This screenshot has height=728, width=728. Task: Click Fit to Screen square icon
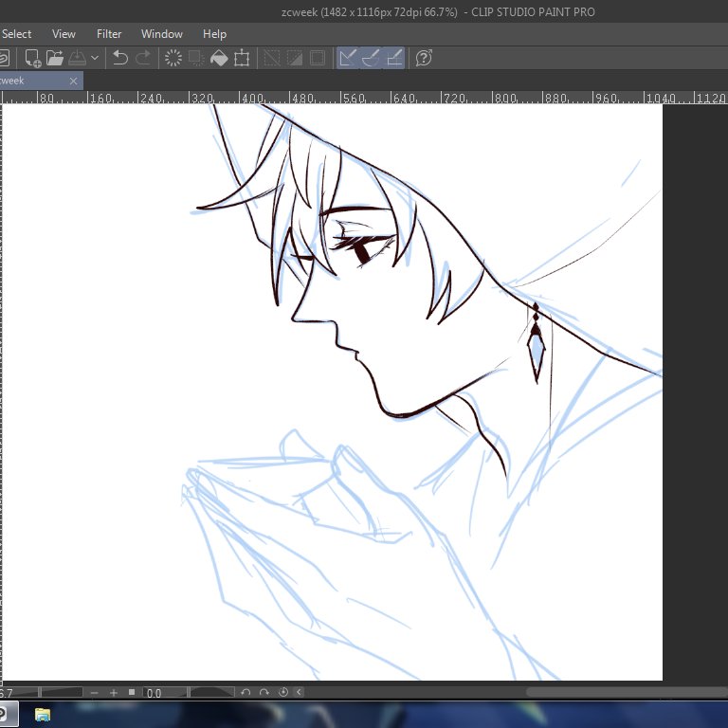(x=132, y=692)
